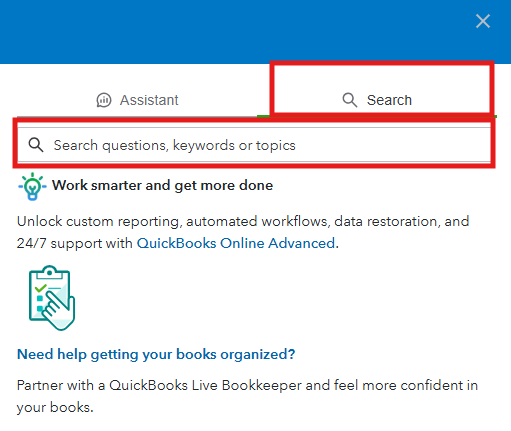Click the blue header bar
Screen dimensions: 511x431
[x=255, y=32]
